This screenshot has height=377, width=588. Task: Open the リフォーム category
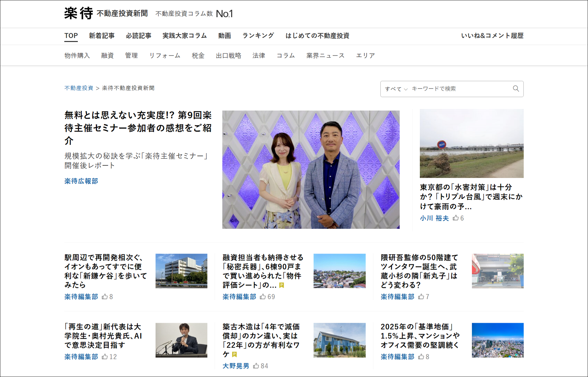(x=165, y=56)
